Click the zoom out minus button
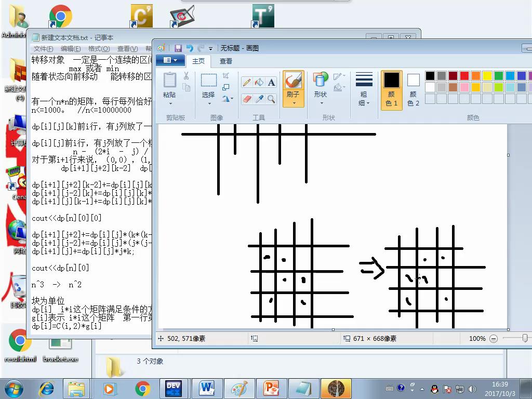The height and width of the screenshot is (399, 532). (494, 338)
